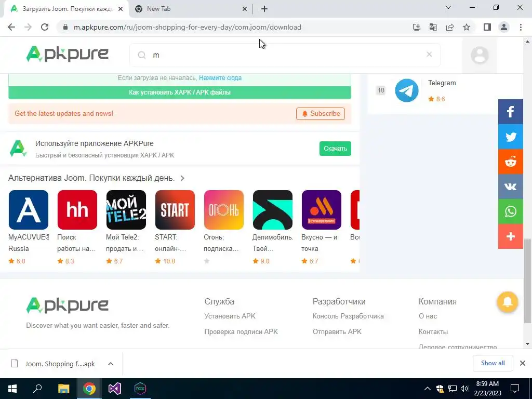Expand the Альтернатива Joom section chevron
The height and width of the screenshot is (399, 532).
[182, 178]
